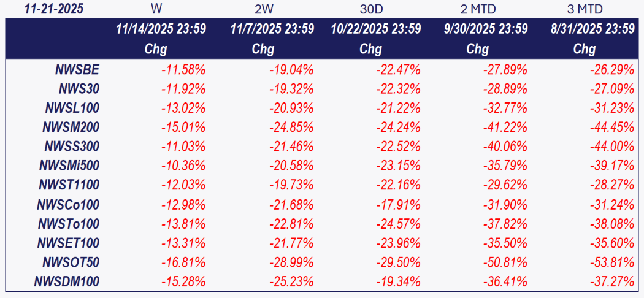Click the -44.45% value for NWSM200
The height and width of the screenshot is (298, 644).
click(612, 128)
